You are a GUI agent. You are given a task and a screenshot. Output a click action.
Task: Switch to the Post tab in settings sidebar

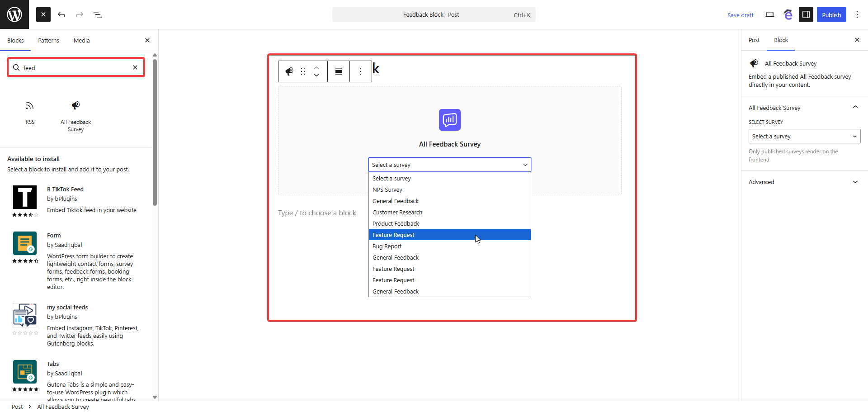point(754,40)
